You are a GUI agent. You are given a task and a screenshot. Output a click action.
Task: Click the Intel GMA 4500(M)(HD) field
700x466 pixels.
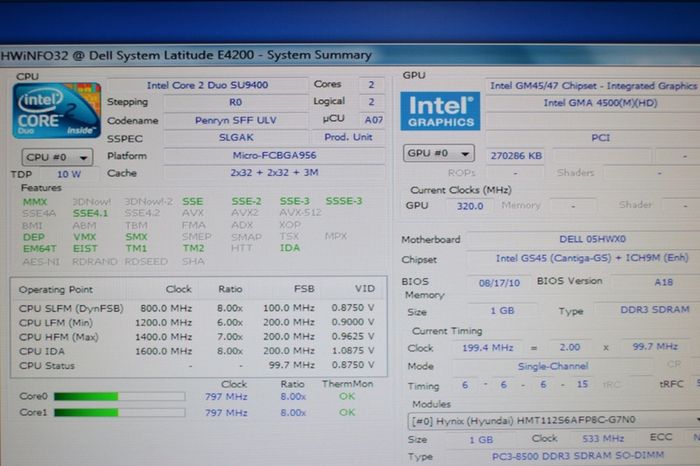coord(593,103)
